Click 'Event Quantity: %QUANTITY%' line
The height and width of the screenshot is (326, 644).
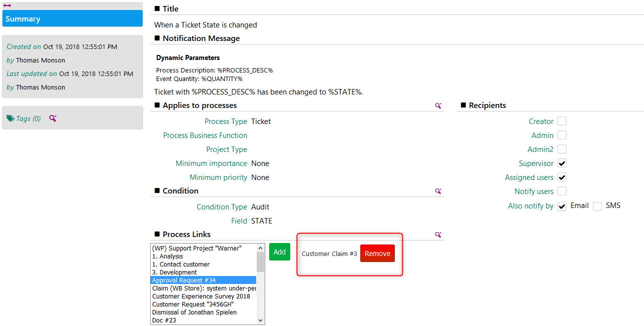click(x=199, y=78)
